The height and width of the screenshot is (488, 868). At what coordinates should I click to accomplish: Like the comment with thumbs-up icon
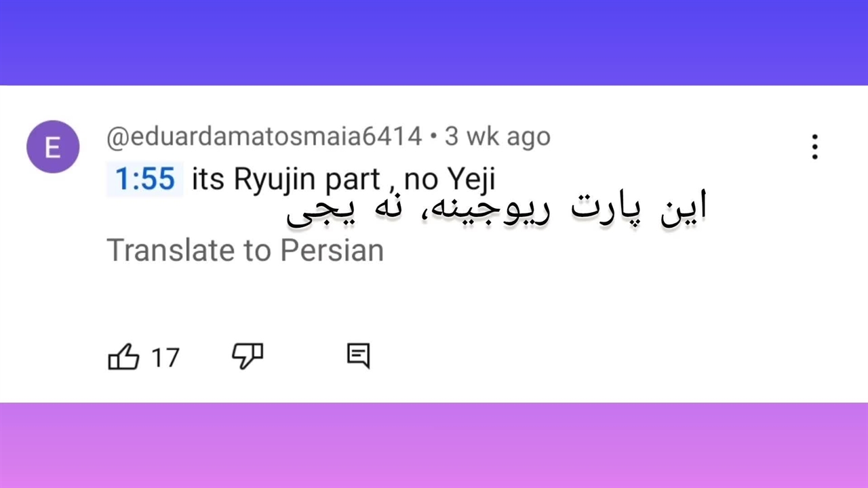coord(124,357)
